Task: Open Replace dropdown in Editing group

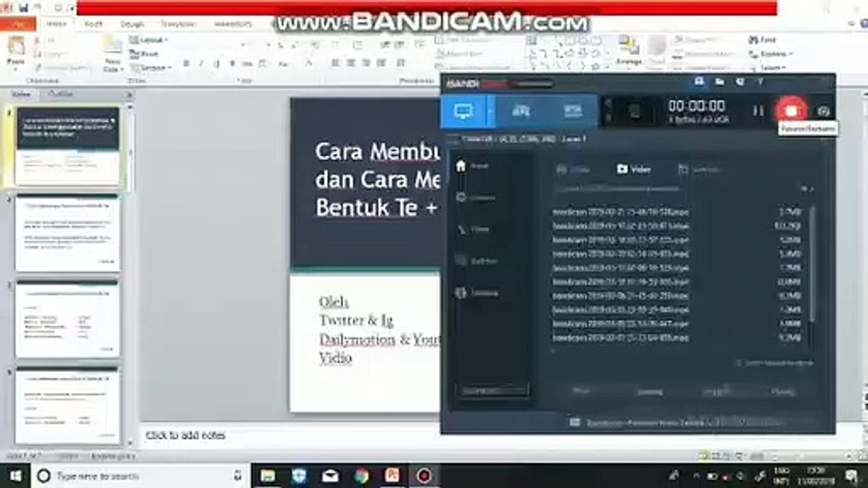Action: 771,54
